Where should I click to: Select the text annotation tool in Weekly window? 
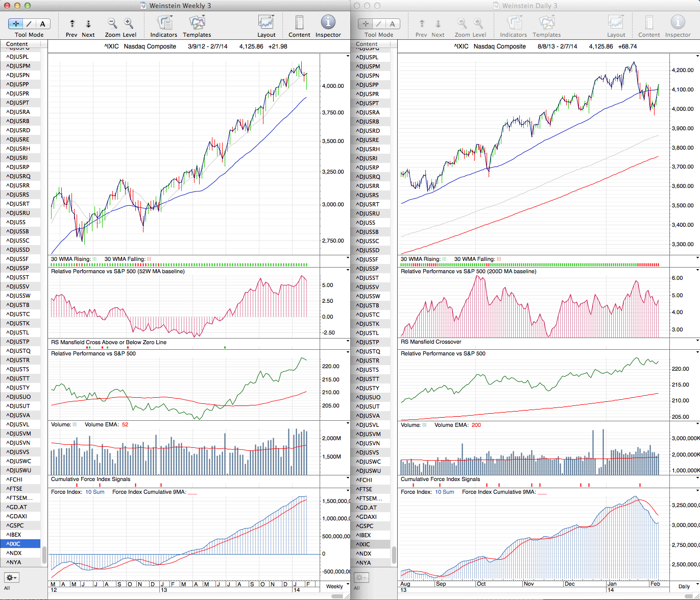point(42,23)
